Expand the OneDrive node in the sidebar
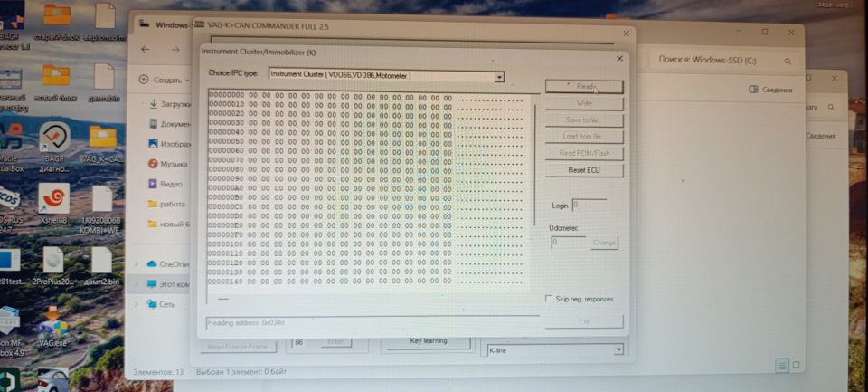Image resolution: width=868 pixels, height=392 pixels. pyautogui.click(x=137, y=264)
